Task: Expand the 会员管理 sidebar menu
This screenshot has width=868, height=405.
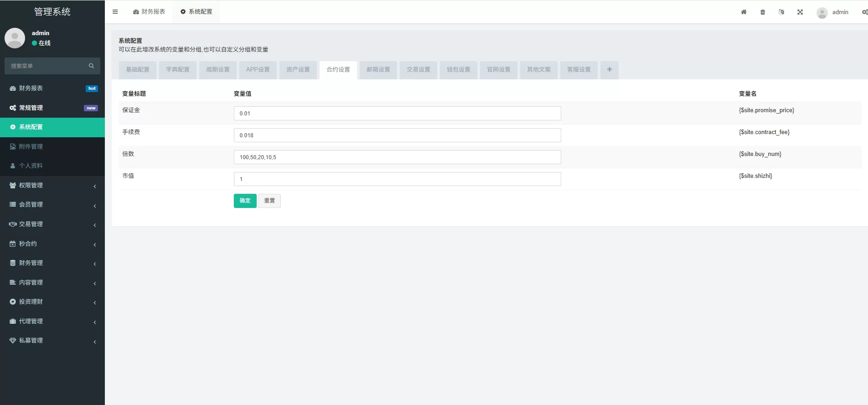Action: click(x=52, y=205)
